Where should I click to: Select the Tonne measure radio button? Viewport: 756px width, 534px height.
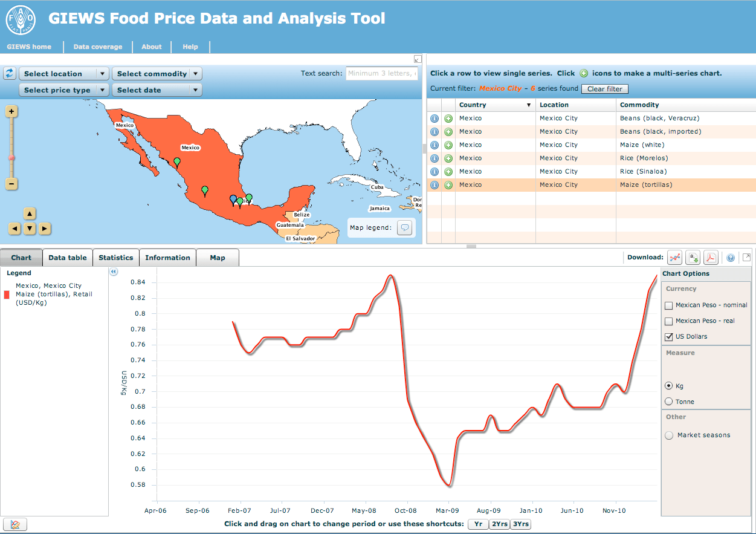pyautogui.click(x=668, y=402)
